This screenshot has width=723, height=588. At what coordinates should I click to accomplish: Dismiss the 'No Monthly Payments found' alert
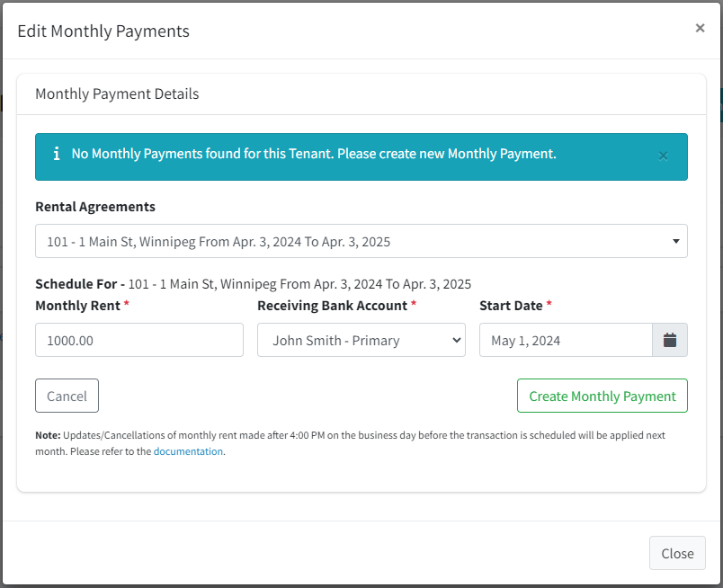663,156
